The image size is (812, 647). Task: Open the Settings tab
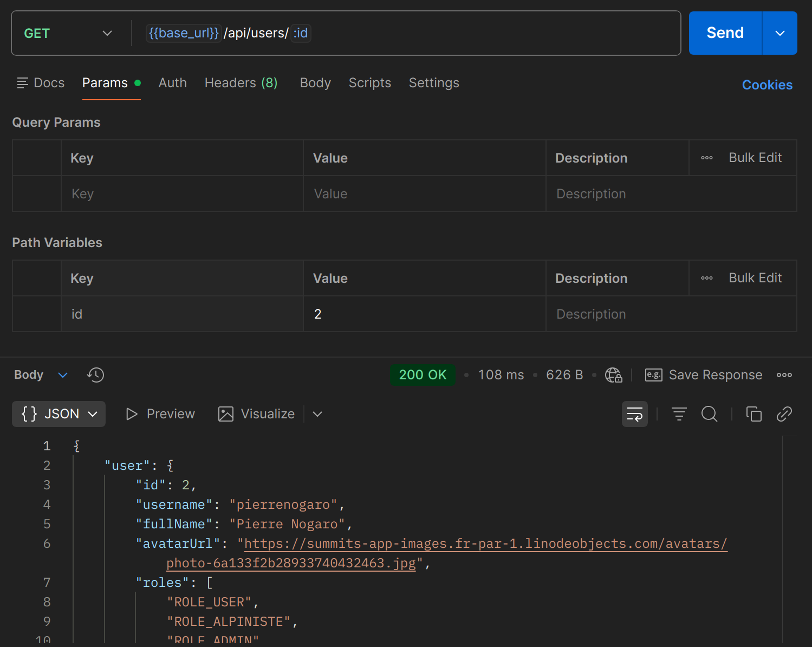(434, 83)
